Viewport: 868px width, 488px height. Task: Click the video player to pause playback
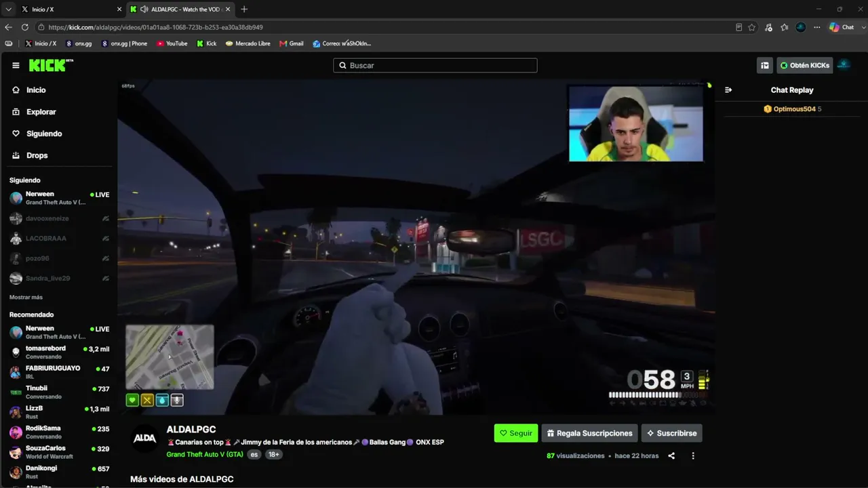tap(416, 247)
